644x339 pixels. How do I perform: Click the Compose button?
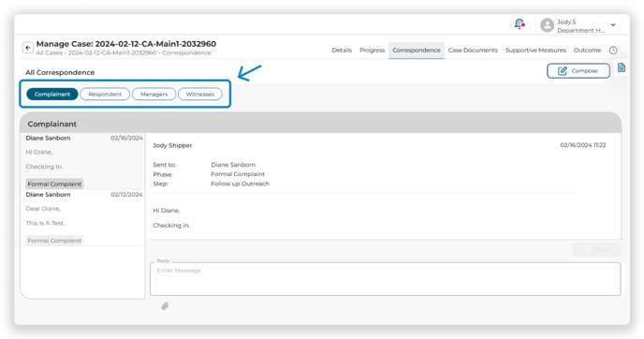[x=578, y=70]
